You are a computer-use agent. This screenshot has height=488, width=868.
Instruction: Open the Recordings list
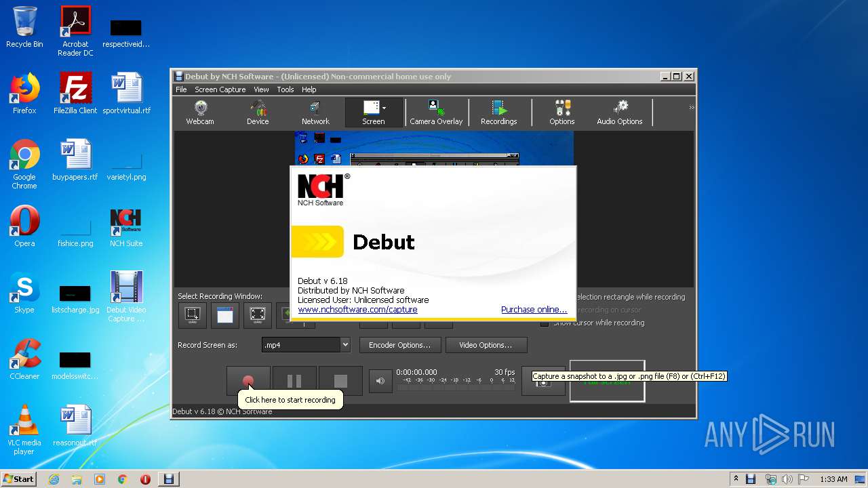pyautogui.click(x=499, y=113)
